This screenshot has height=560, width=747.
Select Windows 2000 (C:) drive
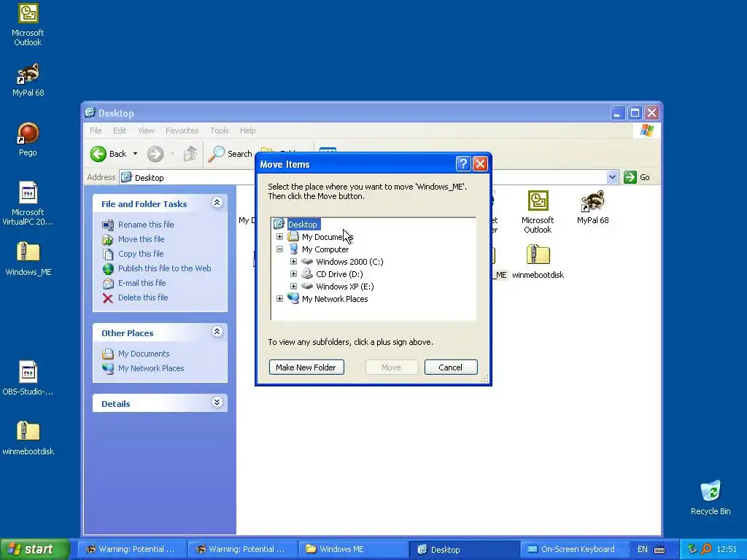[x=349, y=262]
